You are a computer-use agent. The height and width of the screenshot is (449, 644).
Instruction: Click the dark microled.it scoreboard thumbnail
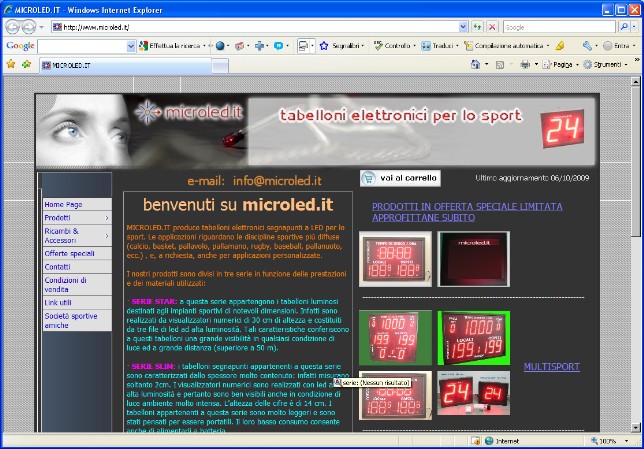474,259
